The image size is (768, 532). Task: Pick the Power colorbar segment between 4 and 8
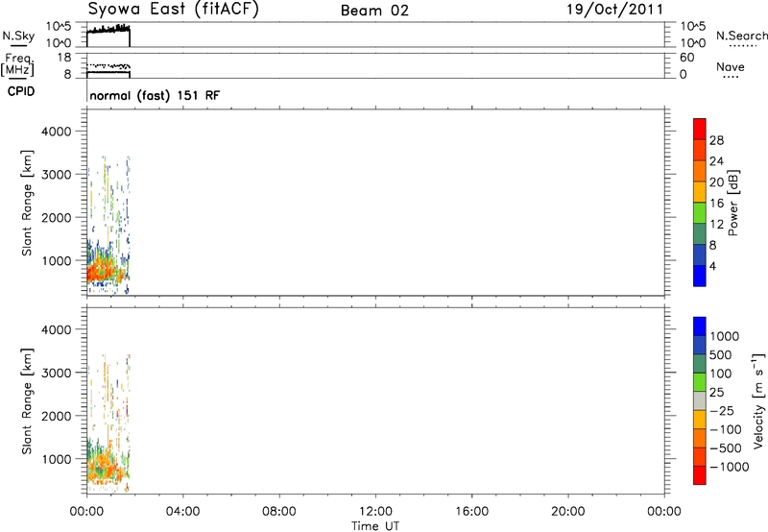[700, 254]
